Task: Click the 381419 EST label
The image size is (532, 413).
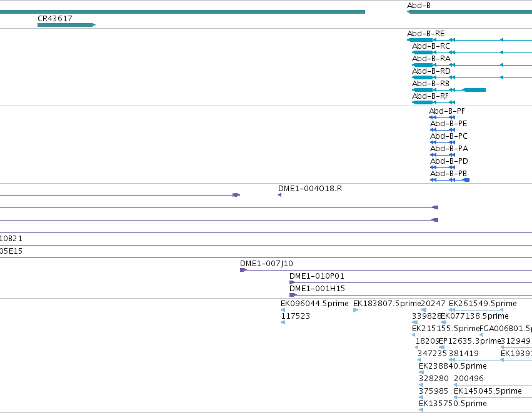Action: [464, 354]
